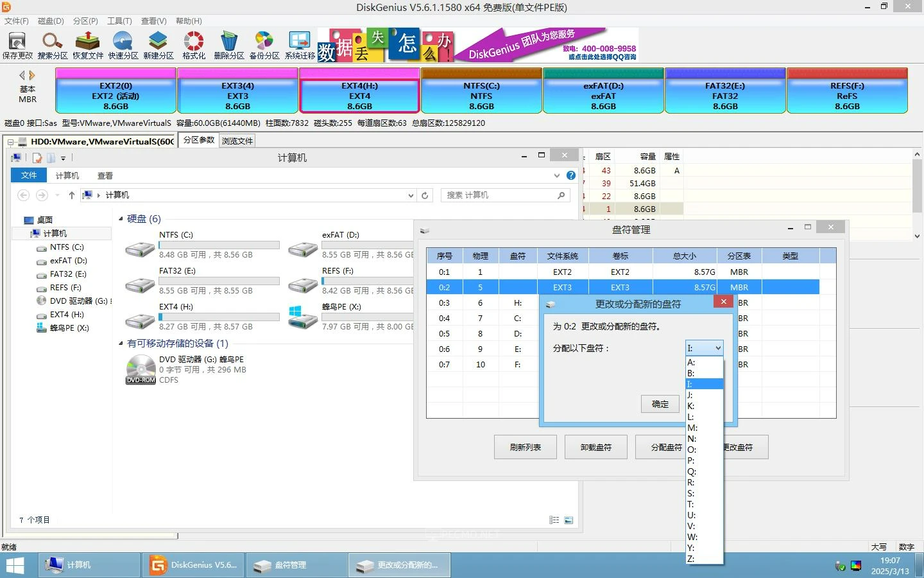Open the drive letter combo box showing I:
This screenshot has height=578, width=924.
[x=705, y=348]
